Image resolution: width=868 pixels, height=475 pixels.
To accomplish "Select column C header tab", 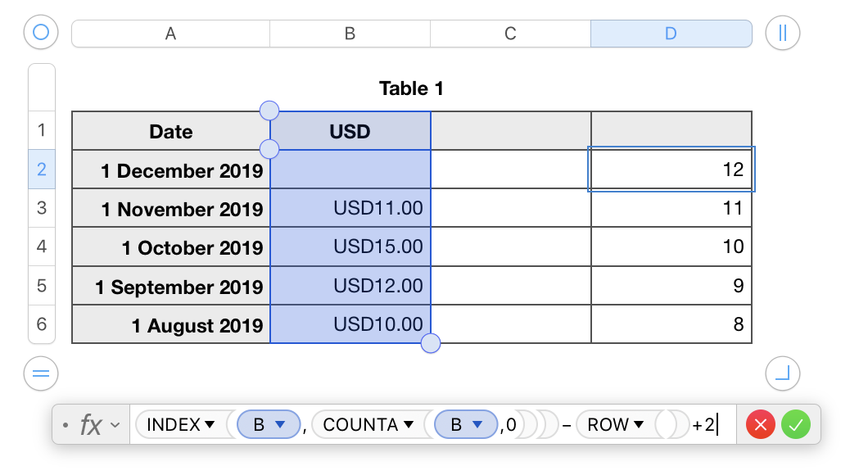I will coord(510,34).
